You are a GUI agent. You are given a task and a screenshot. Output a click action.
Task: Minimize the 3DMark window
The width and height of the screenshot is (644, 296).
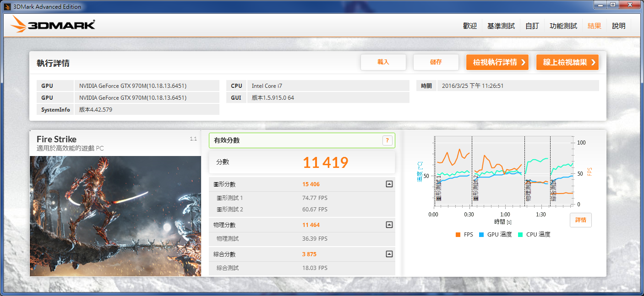[601, 5]
